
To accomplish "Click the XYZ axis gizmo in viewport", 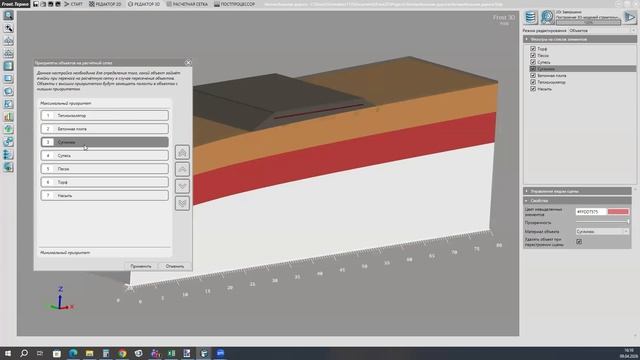I will pyautogui.click(x=61, y=298).
